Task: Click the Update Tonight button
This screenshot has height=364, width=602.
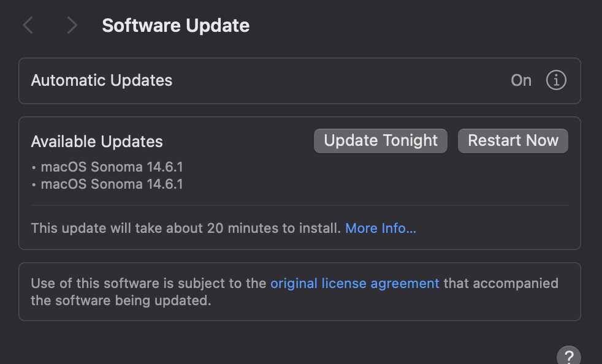Action: tap(381, 141)
